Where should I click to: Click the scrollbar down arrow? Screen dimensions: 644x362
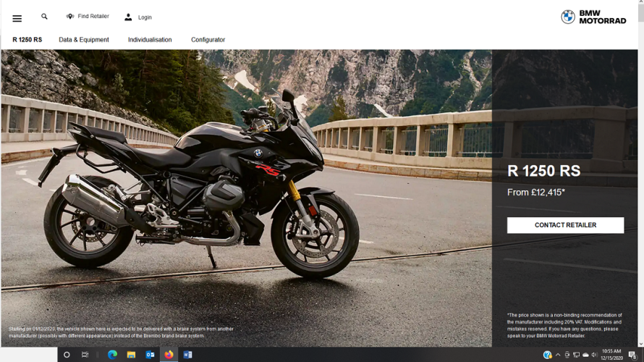640,344
